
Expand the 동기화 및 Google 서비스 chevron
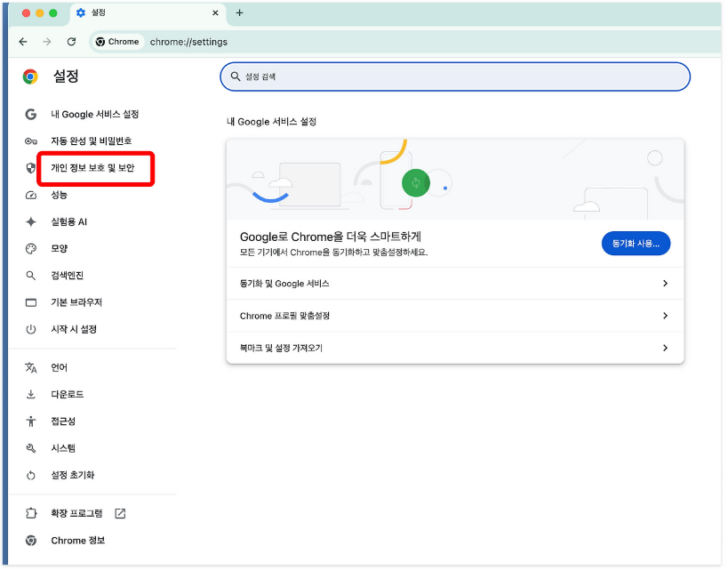tap(665, 284)
